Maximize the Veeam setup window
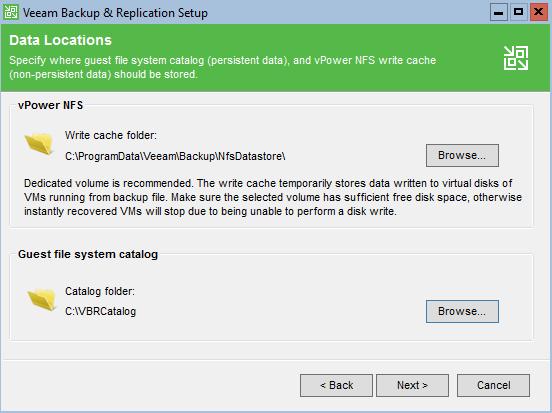Screen dimensions: 552x413 (519, 12)
